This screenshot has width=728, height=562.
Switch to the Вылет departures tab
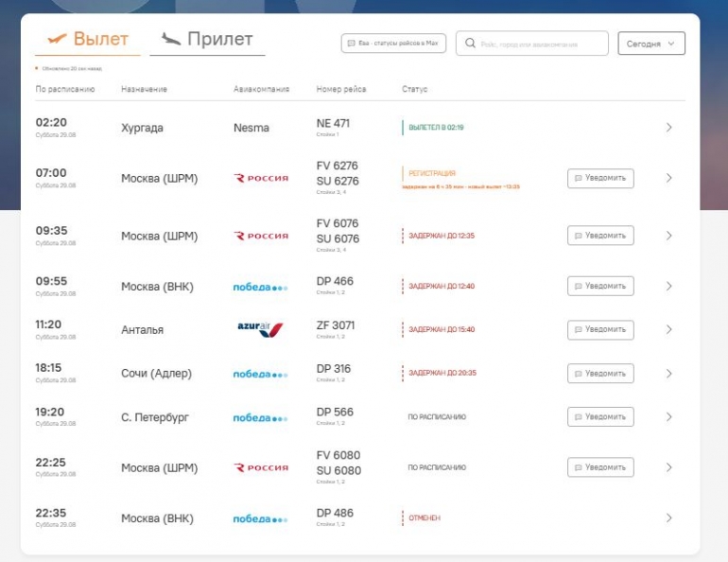point(88,39)
